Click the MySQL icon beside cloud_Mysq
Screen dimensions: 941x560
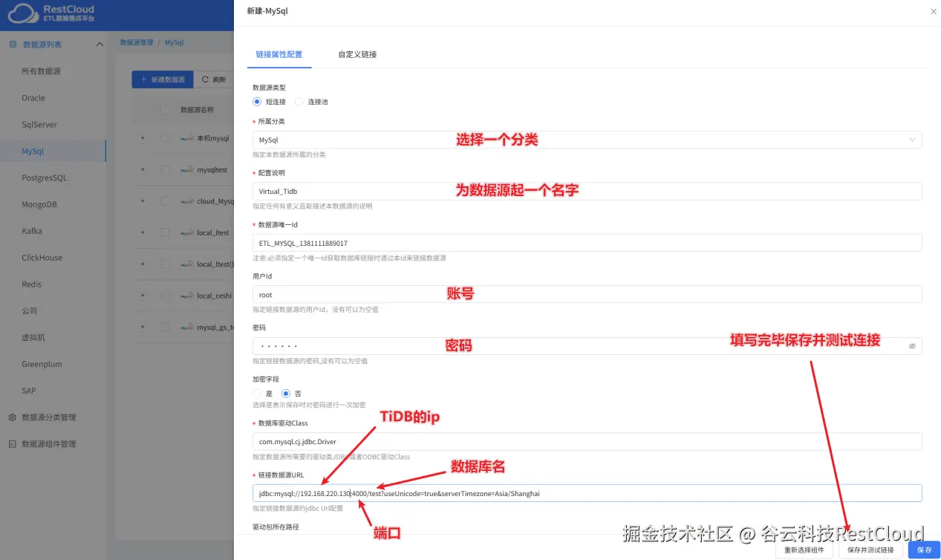click(x=187, y=201)
